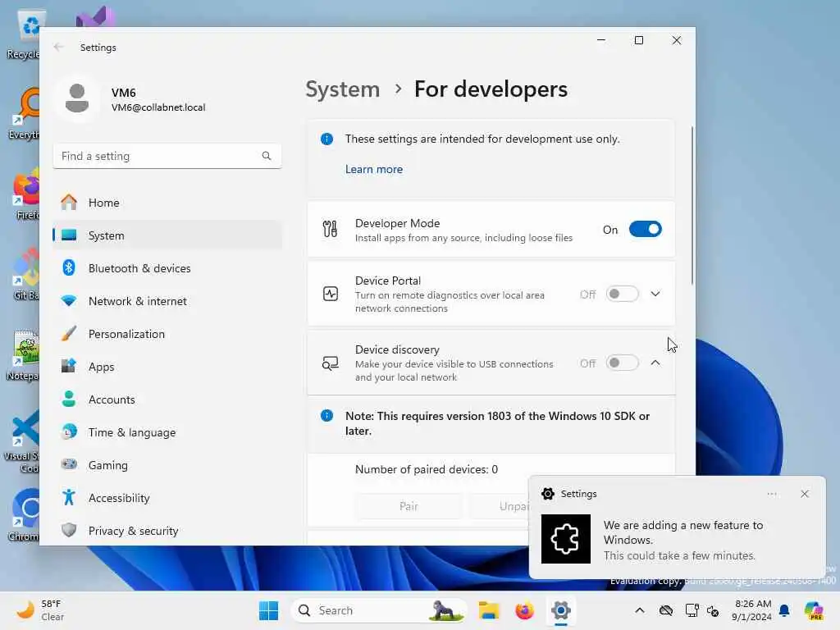This screenshot has width=840, height=630.
Task: Click the notification bell in taskbar
Action: click(x=784, y=610)
